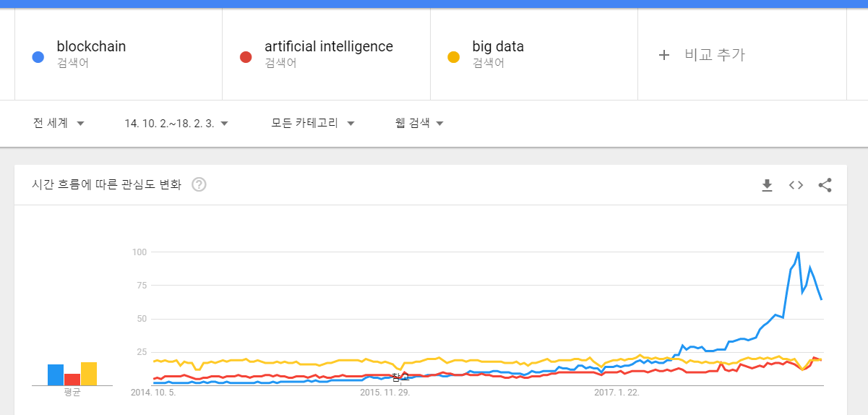
Task: Click the blue blockchain color dot
Action: tap(39, 57)
